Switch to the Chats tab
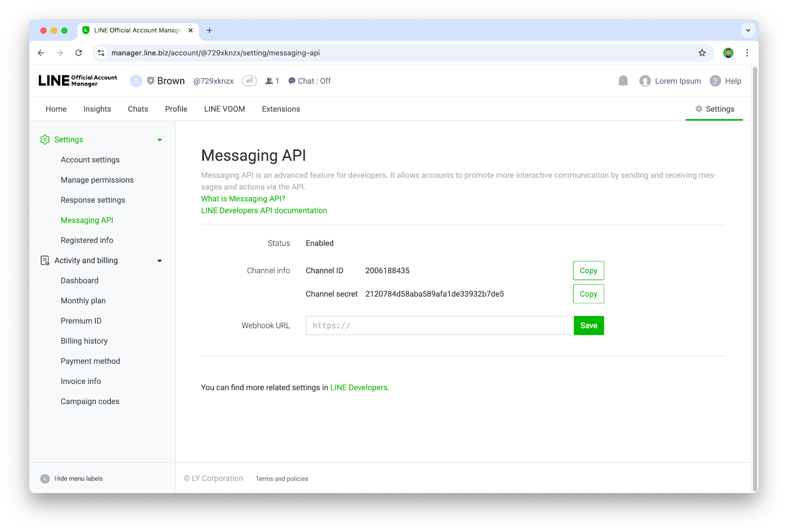Viewport: 788px width, 532px height. (x=138, y=109)
